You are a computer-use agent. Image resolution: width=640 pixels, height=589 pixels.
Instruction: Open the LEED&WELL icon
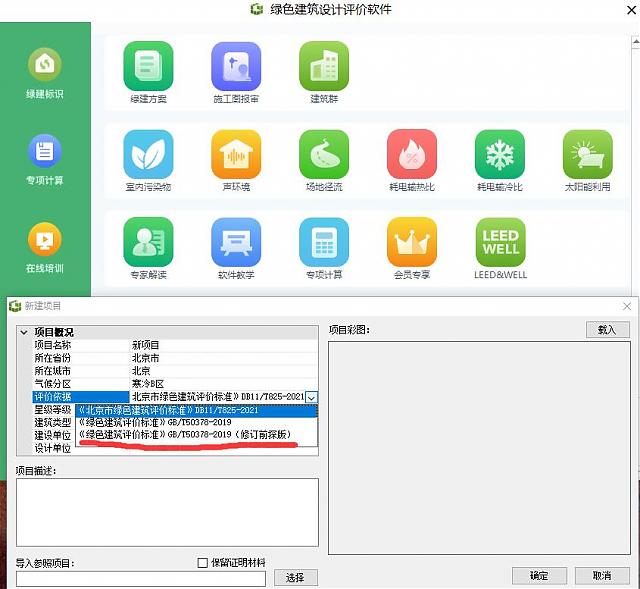[500, 242]
